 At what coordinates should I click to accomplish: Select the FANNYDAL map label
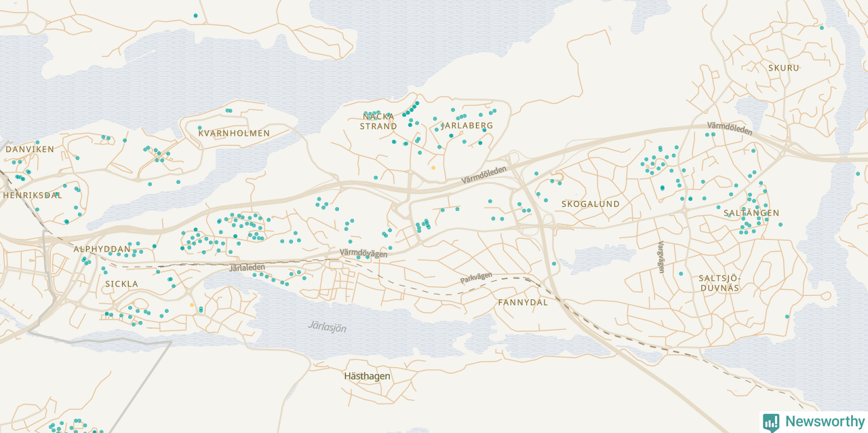[522, 303]
